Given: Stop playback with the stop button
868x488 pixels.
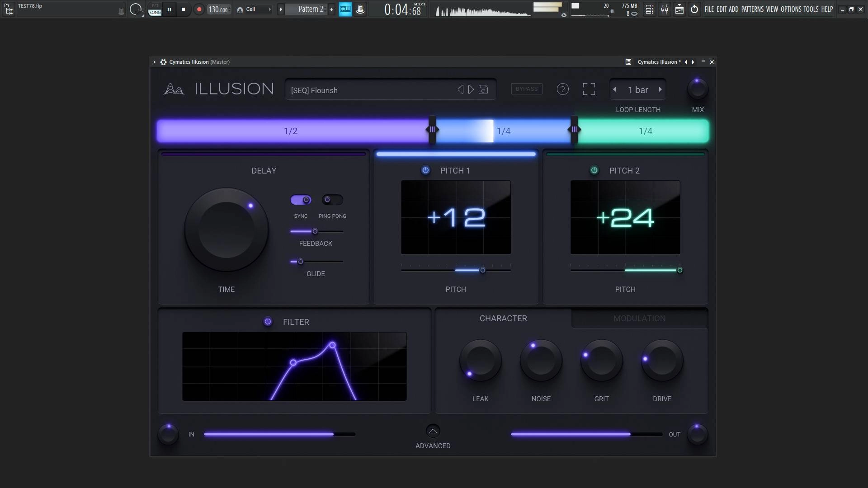Looking at the screenshot, I should [x=183, y=9].
